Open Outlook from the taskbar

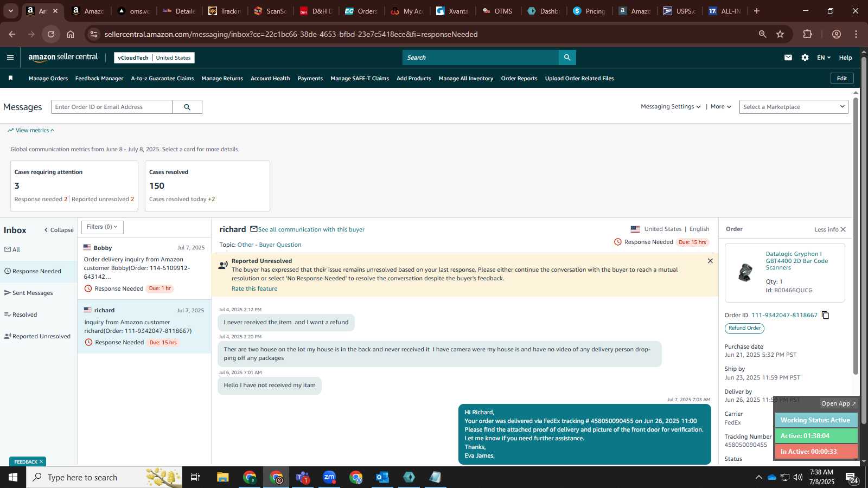point(382,477)
